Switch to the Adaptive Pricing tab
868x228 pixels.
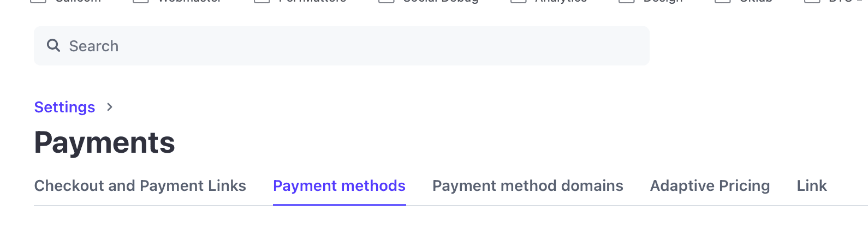pos(710,186)
